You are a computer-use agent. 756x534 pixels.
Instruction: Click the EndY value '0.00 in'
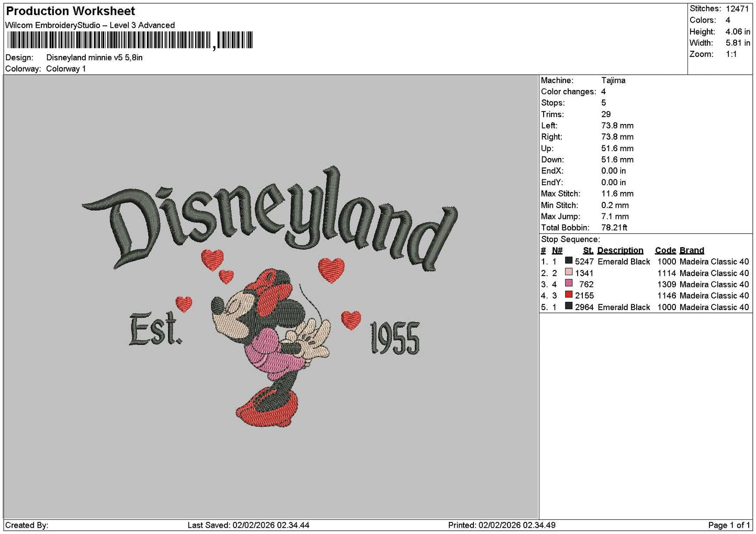point(614,183)
